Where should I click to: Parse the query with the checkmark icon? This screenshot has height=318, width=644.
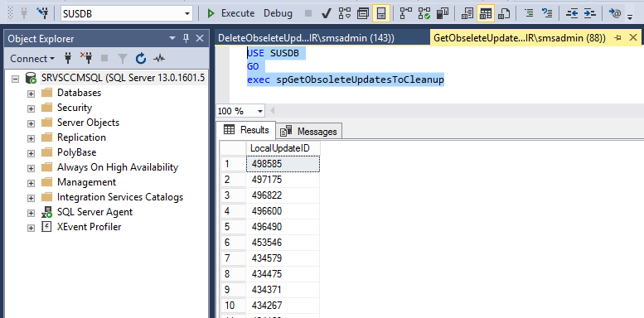pyautogui.click(x=327, y=13)
